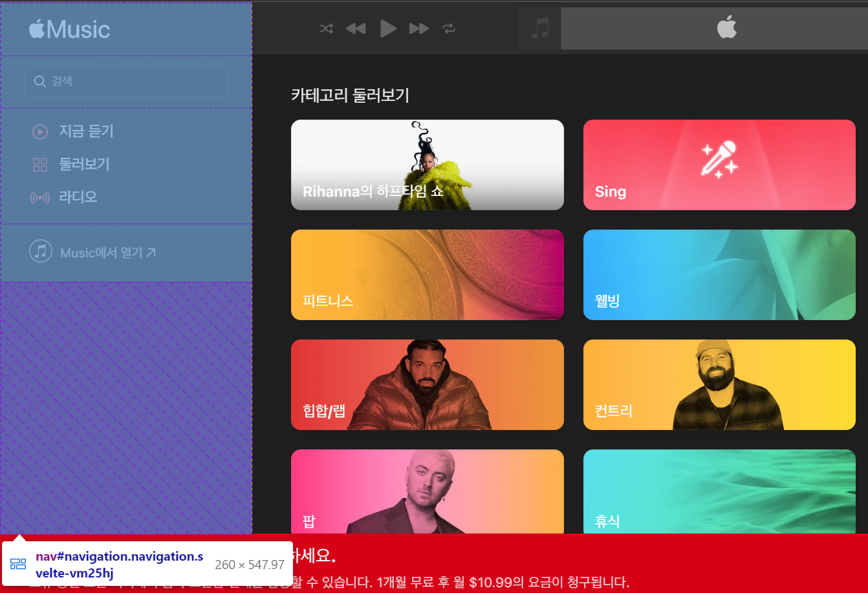868x593 pixels.
Task: Open Rihanna의 하프타임 쇼 category card
Action: tap(428, 165)
